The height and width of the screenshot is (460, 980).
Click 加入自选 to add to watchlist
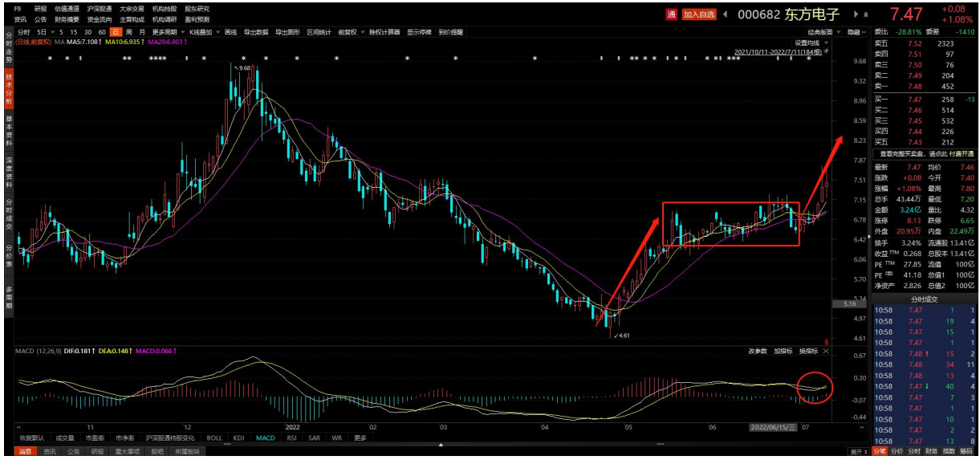699,14
